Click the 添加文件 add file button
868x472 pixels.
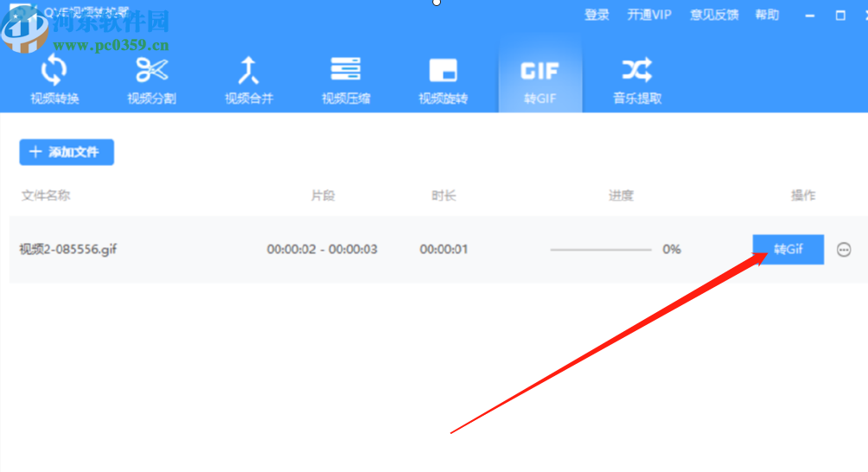coord(67,151)
